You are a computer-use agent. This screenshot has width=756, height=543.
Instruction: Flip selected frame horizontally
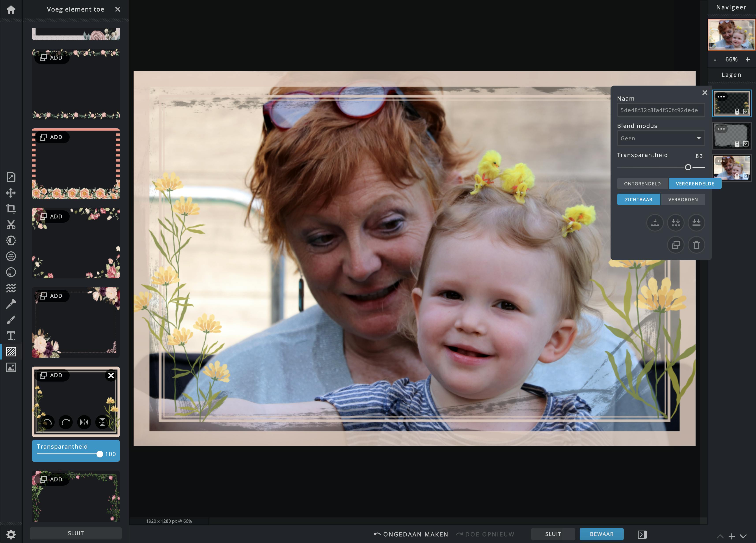click(x=84, y=422)
